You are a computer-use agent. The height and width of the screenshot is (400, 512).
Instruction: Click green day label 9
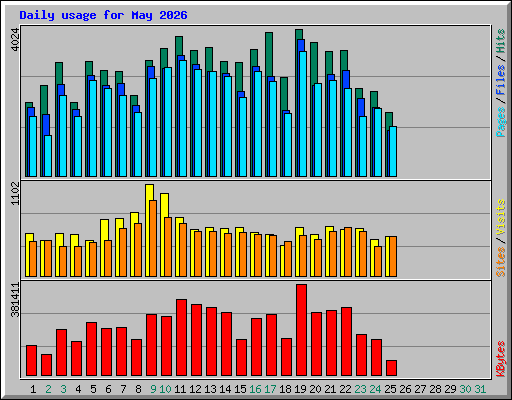click(153, 389)
